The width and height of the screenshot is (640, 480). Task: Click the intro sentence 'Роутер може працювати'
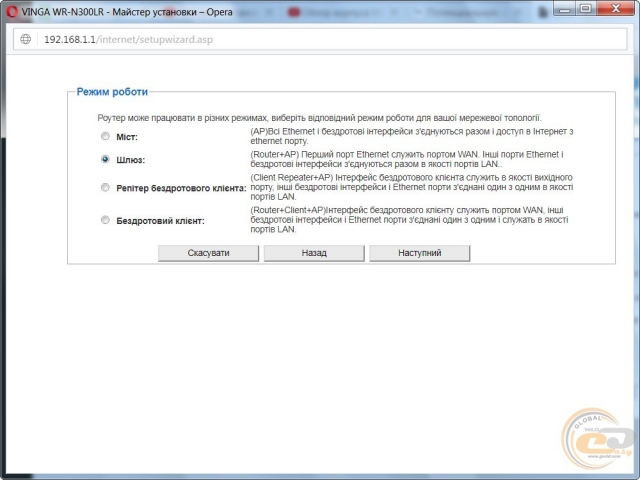click(x=319, y=118)
